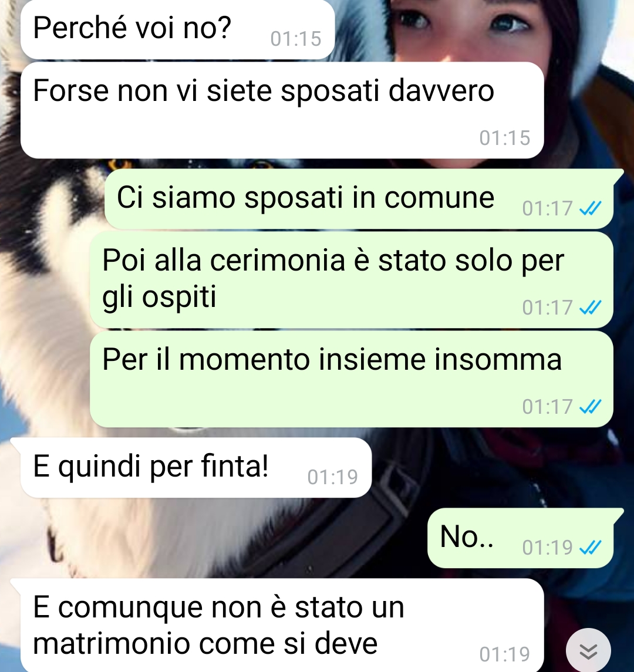This screenshot has height=672, width=634.
Task: Tap 'Poi alla cerimonia è stato solo per gli ospiti'
Action: tap(352, 279)
